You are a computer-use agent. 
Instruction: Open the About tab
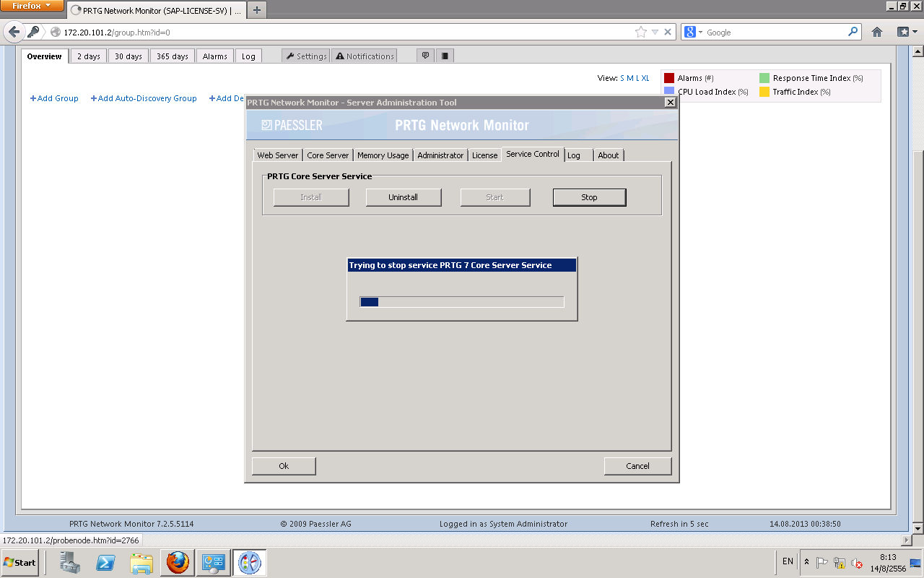[609, 155]
